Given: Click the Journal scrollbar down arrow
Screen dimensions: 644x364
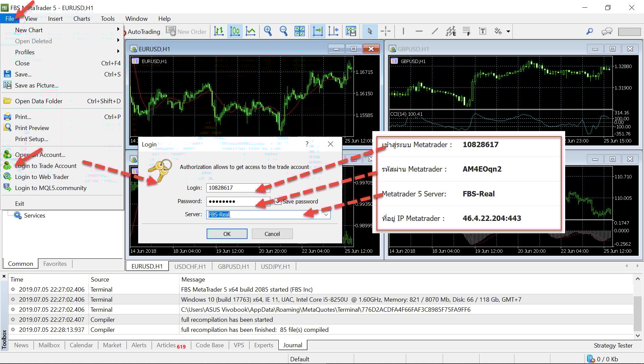Looking at the screenshot, I should (638, 336).
